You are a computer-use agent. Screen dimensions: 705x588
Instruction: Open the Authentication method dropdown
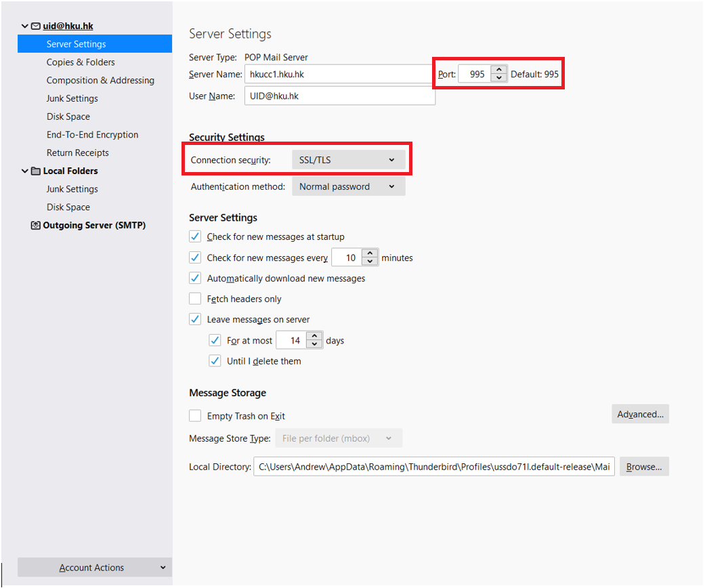click(348, 186)
